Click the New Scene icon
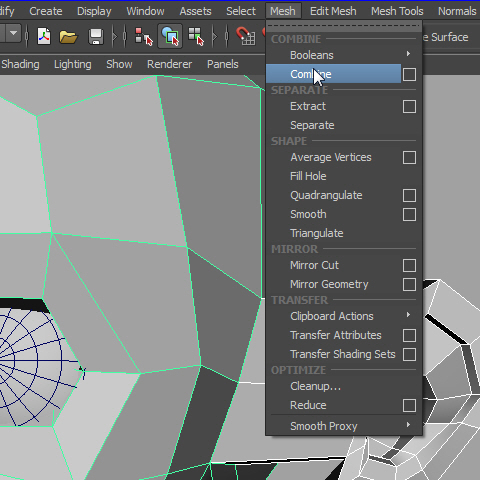The image size is (480, 480). click(44, 36)
